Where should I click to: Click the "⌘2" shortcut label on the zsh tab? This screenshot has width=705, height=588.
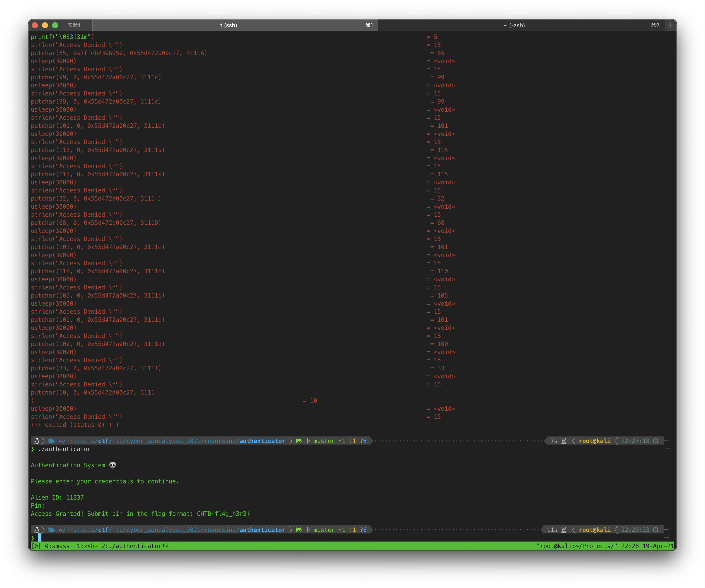pos(655,25)
